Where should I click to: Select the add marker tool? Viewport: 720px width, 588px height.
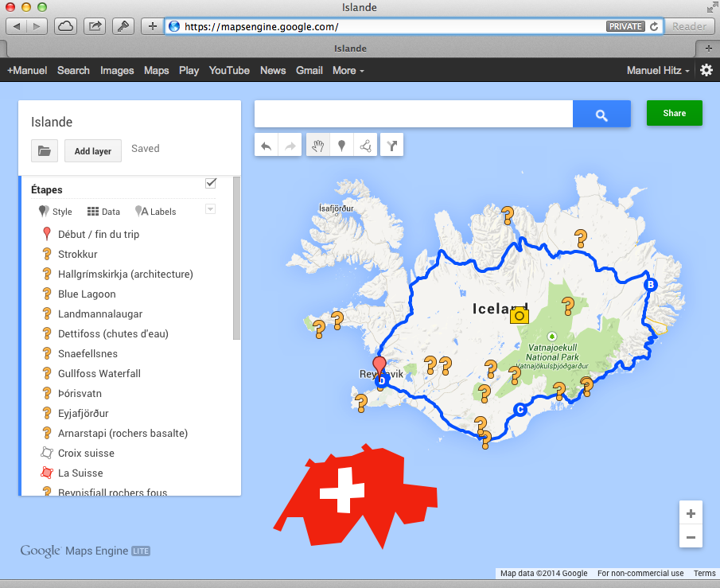click(341, 146)
